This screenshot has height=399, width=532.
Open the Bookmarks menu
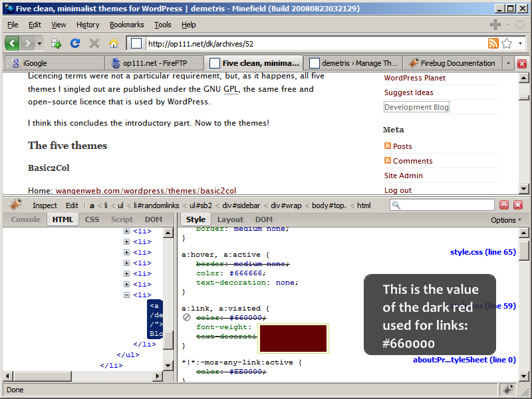(126, 25)
